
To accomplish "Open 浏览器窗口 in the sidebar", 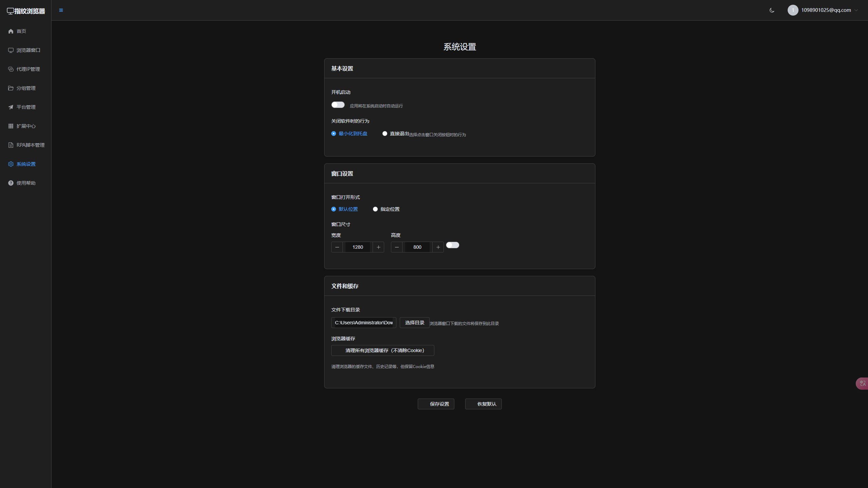I will click(x=28, y=50).
